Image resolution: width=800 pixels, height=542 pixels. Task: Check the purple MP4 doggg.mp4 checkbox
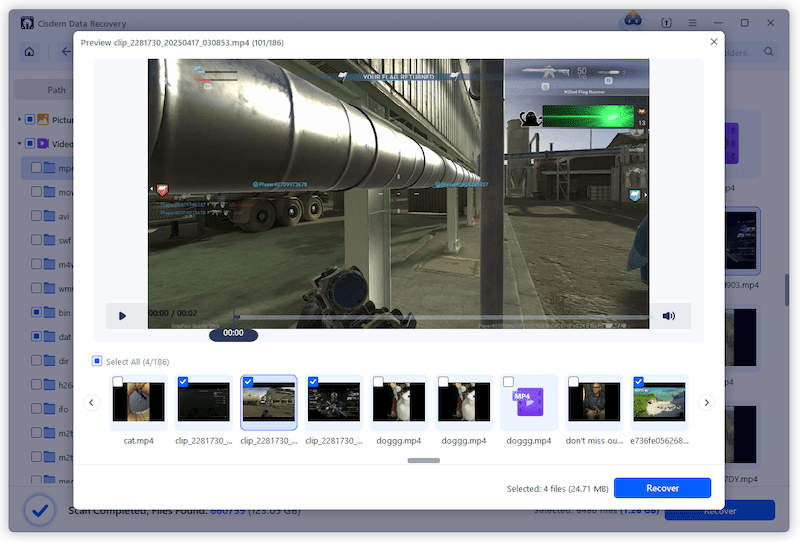(508, 382)
